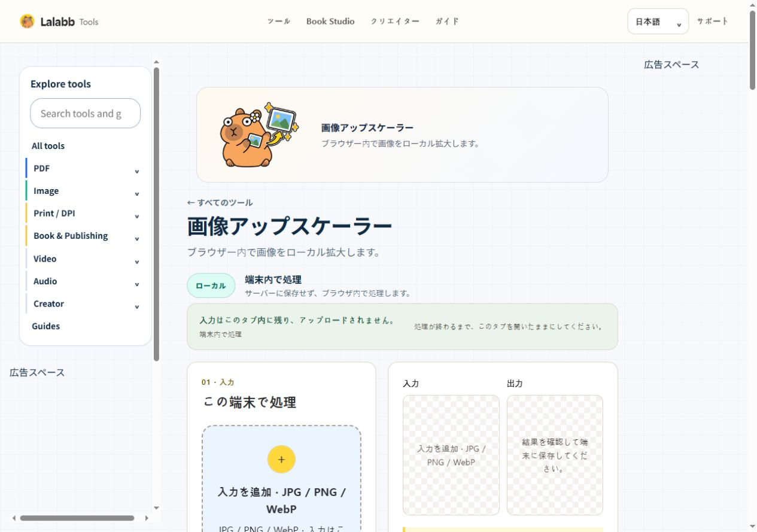Click the large 画像アップスケーラー page title
The height and width of the screenshot is (532, 757).
click(290, 226)
